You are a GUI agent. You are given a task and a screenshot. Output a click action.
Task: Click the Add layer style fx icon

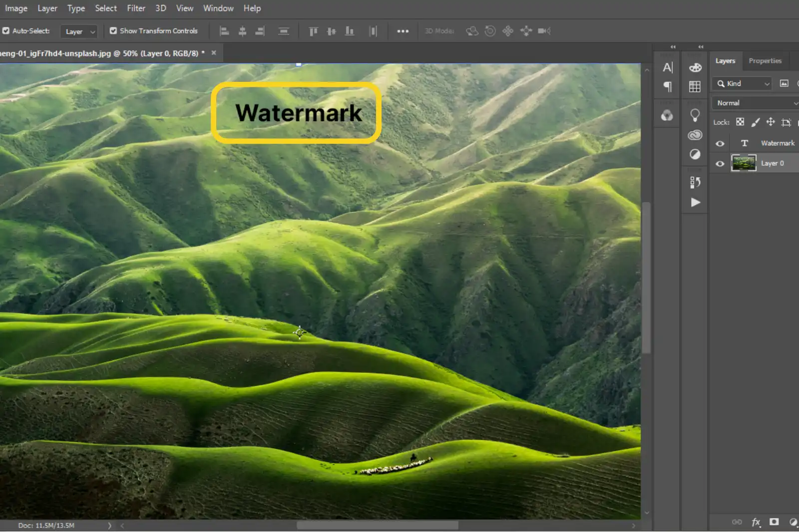pos(756,522)
